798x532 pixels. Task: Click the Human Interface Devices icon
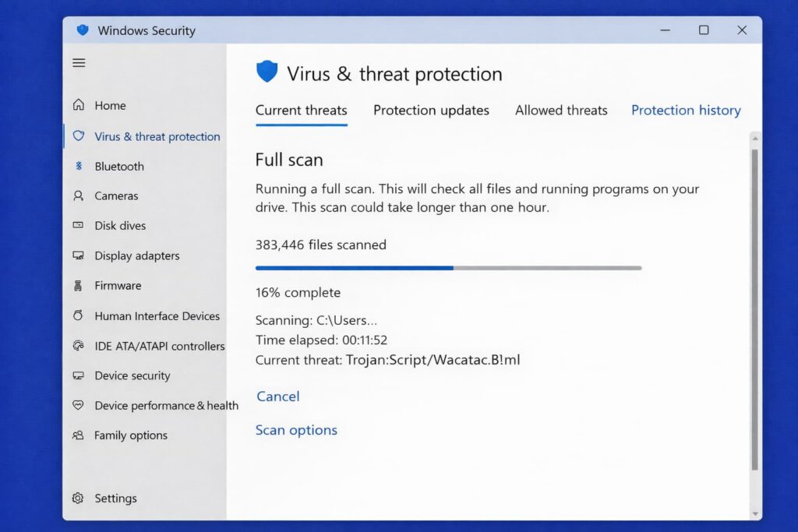78,316
